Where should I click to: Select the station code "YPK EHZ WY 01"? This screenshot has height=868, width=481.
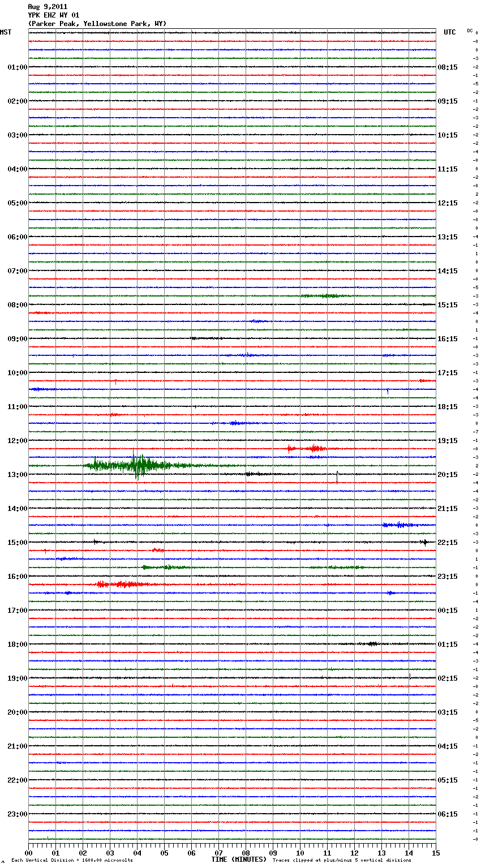point(54,15)
